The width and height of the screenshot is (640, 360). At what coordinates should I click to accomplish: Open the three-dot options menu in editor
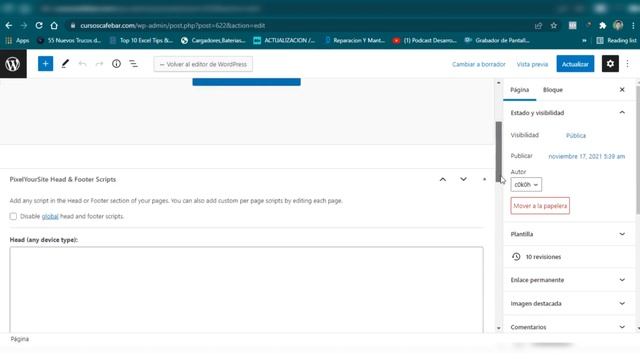click(627, 64)
